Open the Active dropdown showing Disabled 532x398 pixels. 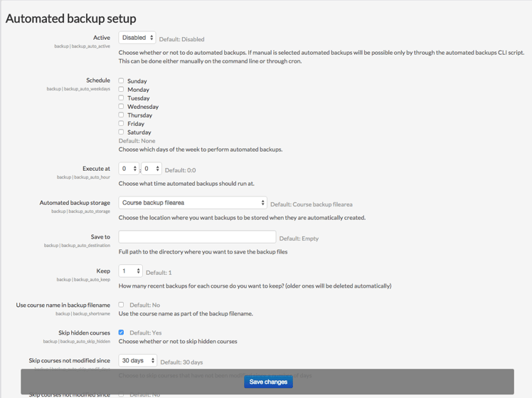(x=137, y=38)
